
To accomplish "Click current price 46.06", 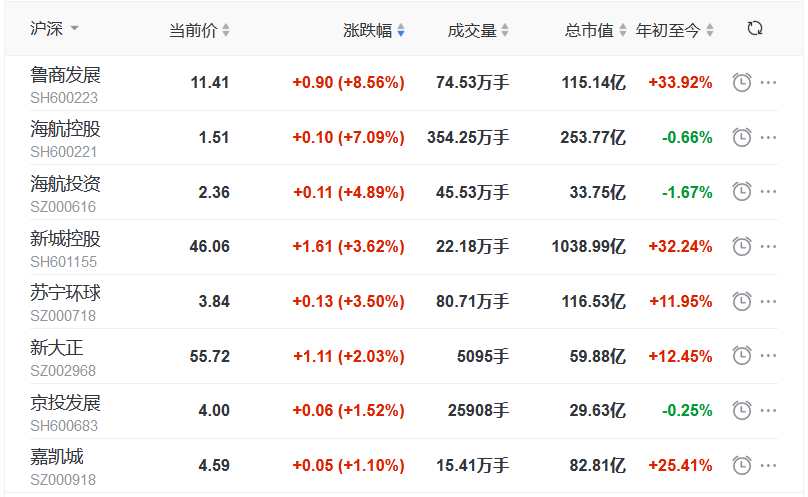I will pos(209,246).
